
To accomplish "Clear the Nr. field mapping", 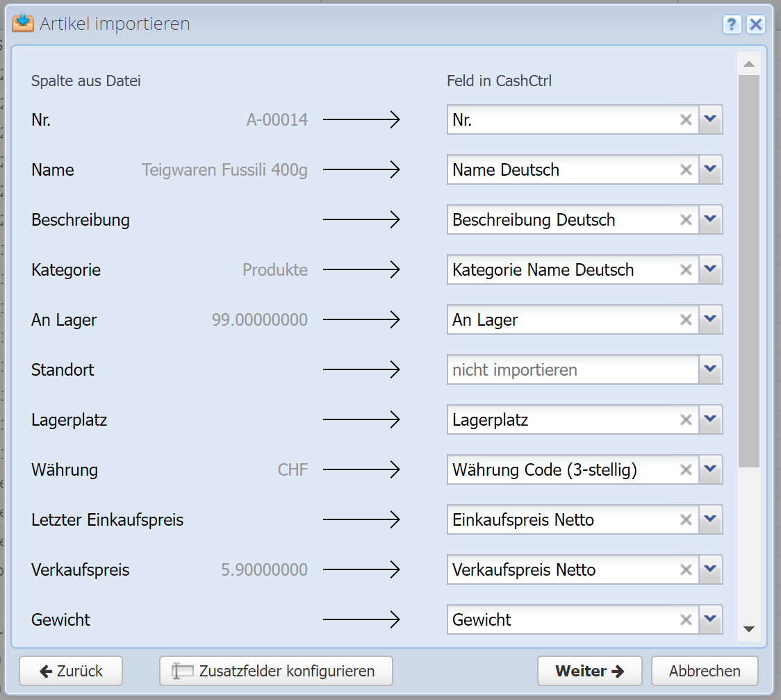I will [x=686, y=120].
